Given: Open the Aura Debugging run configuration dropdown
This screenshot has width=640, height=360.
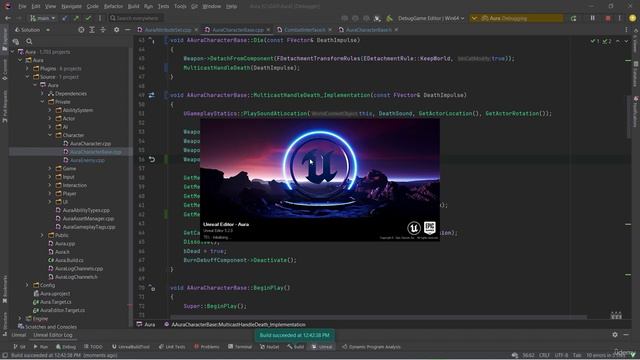Looking at the screenshot, I should pyautogui.click(x=516, y=18).
